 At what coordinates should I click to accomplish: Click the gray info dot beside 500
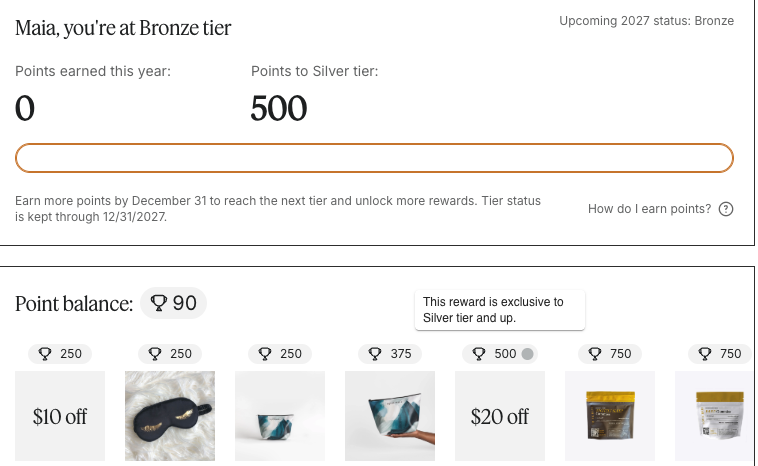point(528,354)
